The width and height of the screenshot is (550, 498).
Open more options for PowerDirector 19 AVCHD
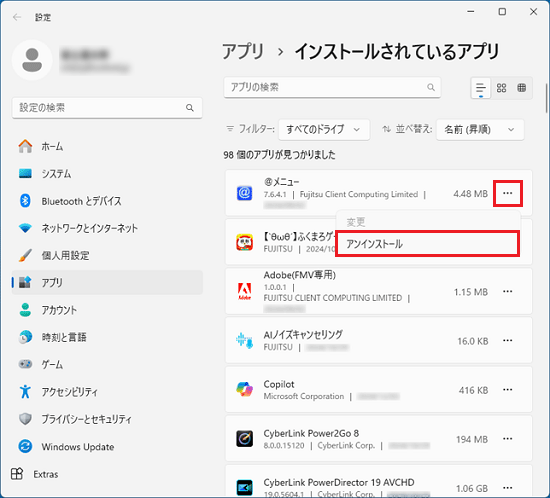(508, 488)
